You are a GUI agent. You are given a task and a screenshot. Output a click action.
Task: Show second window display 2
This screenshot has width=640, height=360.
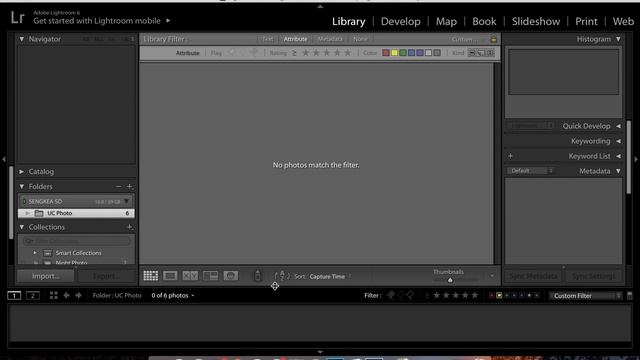pos(33,296)
